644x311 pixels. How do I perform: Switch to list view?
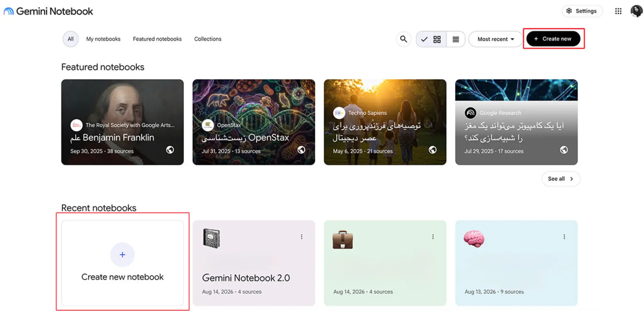coord(455,39)
